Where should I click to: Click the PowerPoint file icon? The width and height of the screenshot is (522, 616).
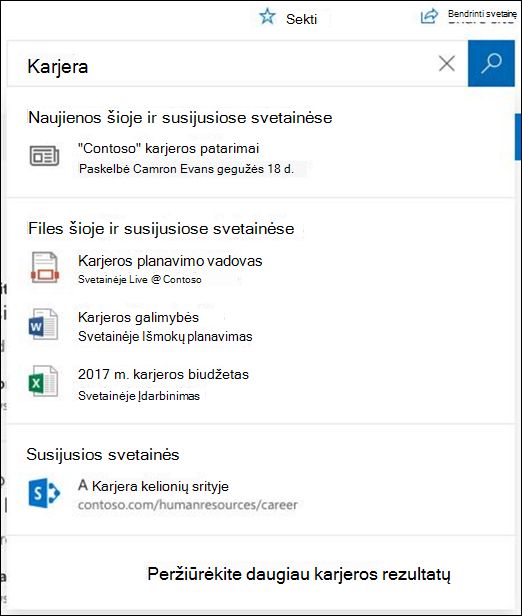coord(44,268)
